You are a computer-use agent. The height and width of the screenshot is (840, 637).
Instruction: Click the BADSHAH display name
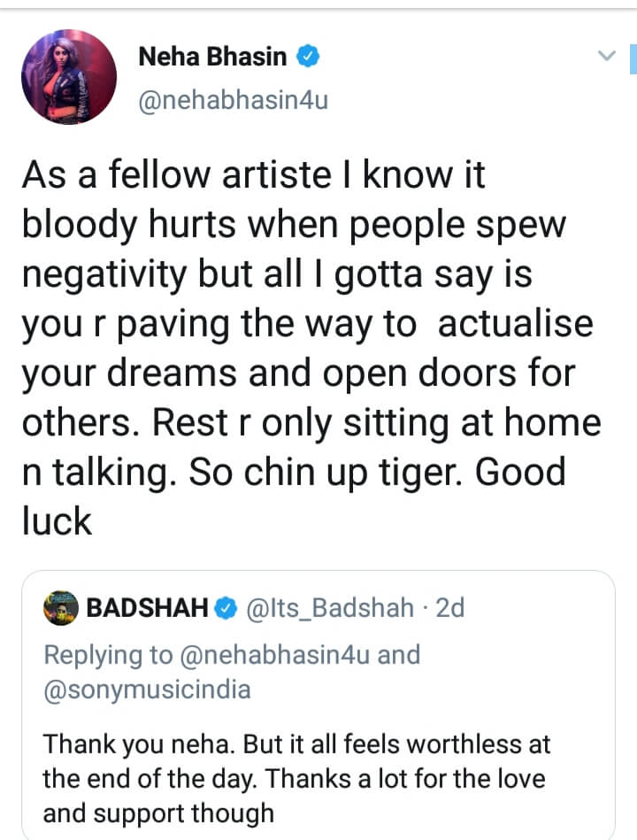(148, 608)
